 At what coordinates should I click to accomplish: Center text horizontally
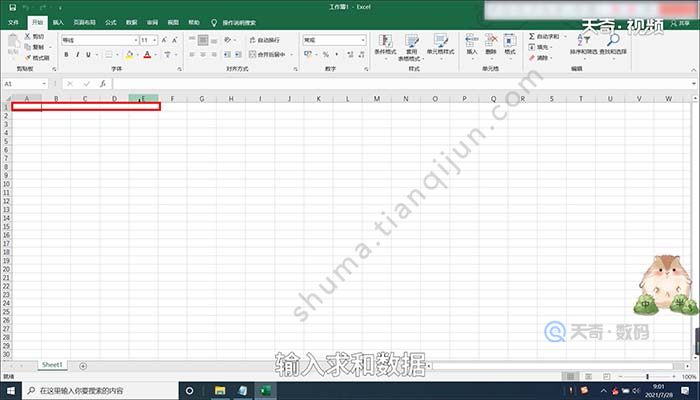[x=203, y=54]
